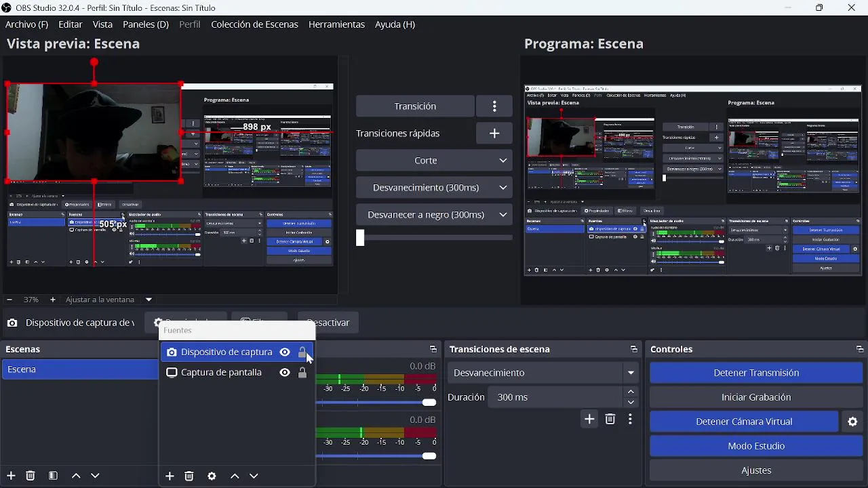Click the camera icon of Dispositivo de captura source
868x488 pixels.
pos(172,352)
